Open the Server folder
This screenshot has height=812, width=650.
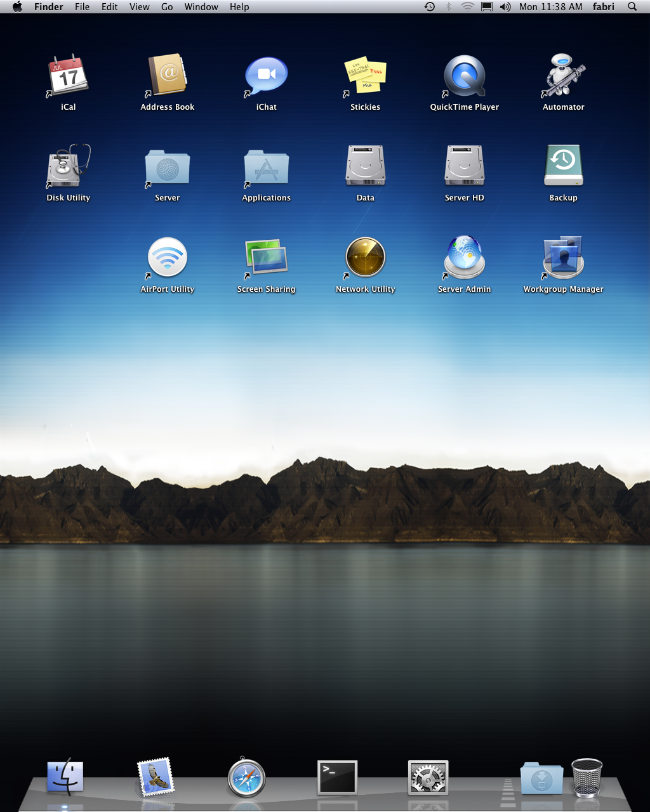(x=168, y=166)
